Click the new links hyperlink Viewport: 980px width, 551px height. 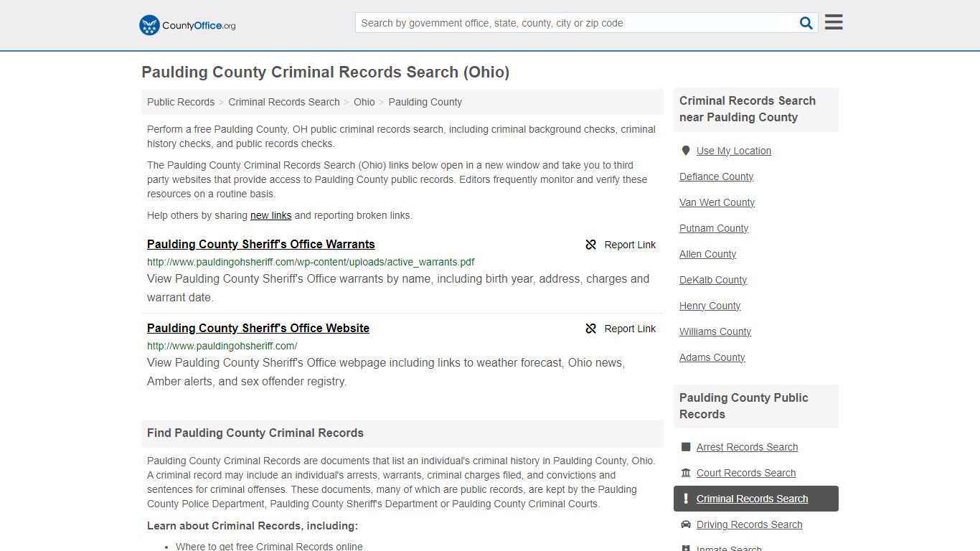pyautogui.click(x=270, y=215)
